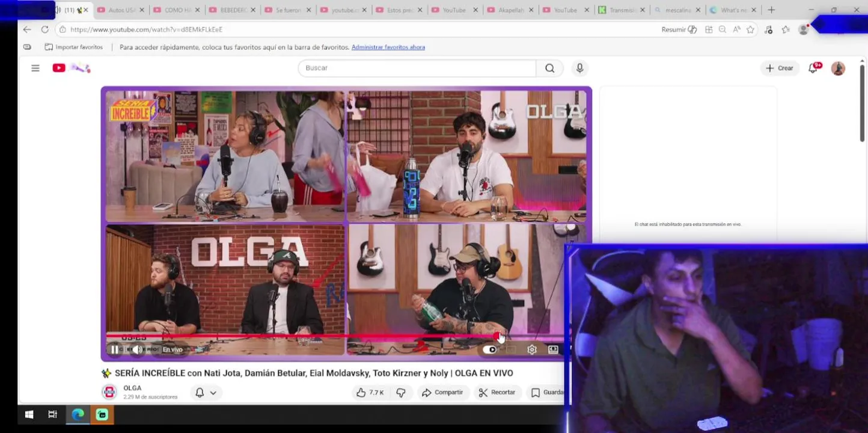
Task: Click Resumir in the address bar
Action: click(679, 29)
